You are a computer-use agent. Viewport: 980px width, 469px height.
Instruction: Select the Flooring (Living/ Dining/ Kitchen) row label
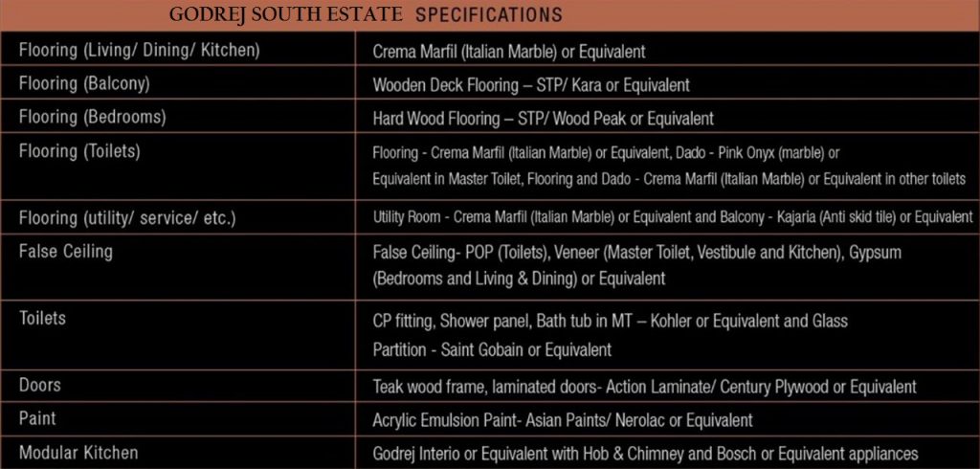[140, 50]
